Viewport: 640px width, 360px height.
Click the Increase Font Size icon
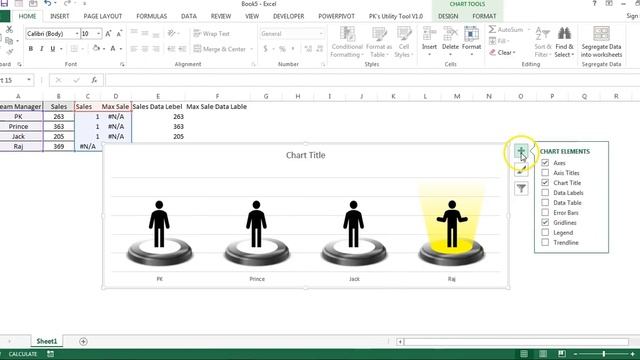tap(108, 34)
